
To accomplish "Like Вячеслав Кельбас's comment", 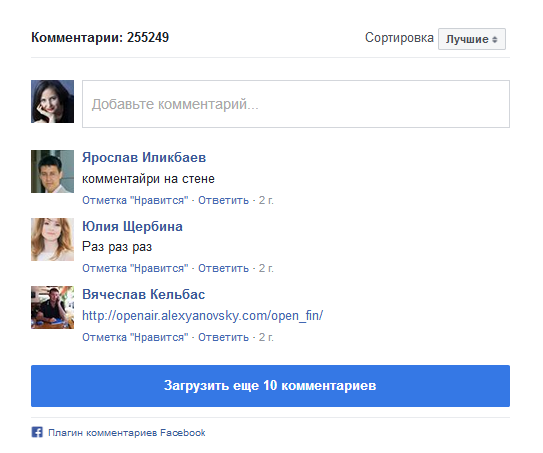I will pos(135,337).
